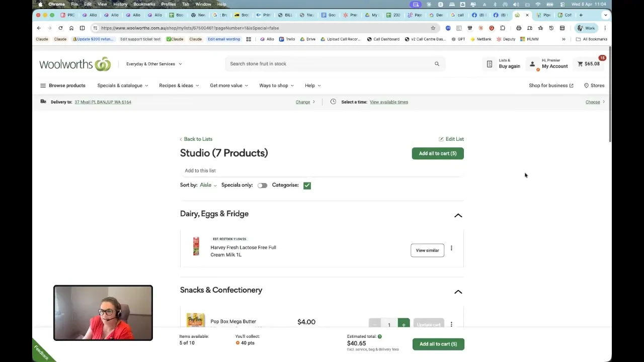Click the search magnifier icon
This screenshot has width=644, height=362.
point(437,64)
